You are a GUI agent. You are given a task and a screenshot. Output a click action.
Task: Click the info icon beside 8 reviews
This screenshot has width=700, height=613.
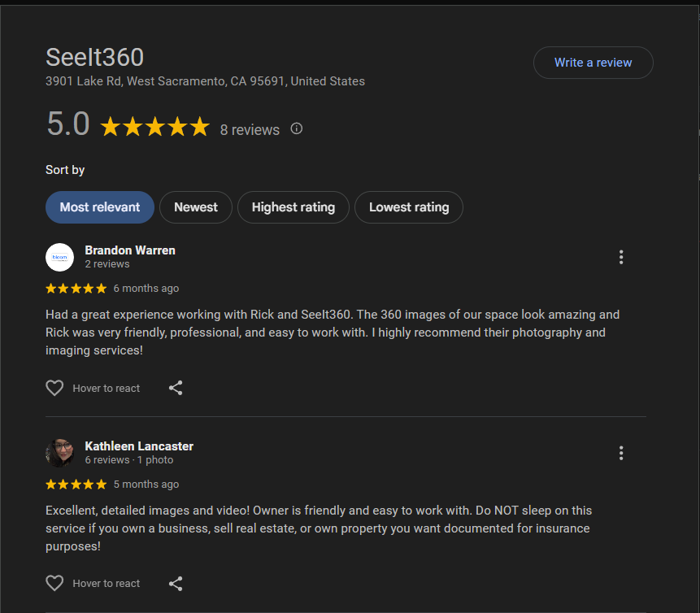(x=296, y=128)
